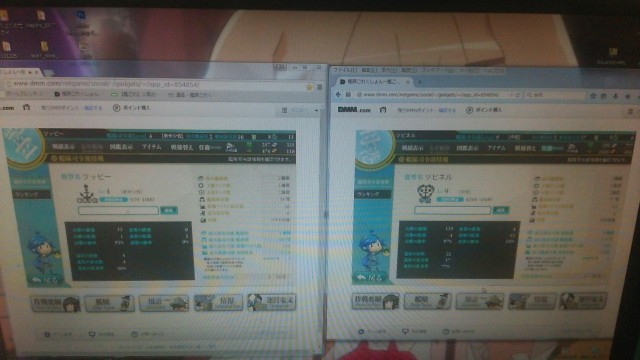The width and height of the screenshot is (640, 360).
Task: Click Firefox search box in right window
Action: click(556, 95)
